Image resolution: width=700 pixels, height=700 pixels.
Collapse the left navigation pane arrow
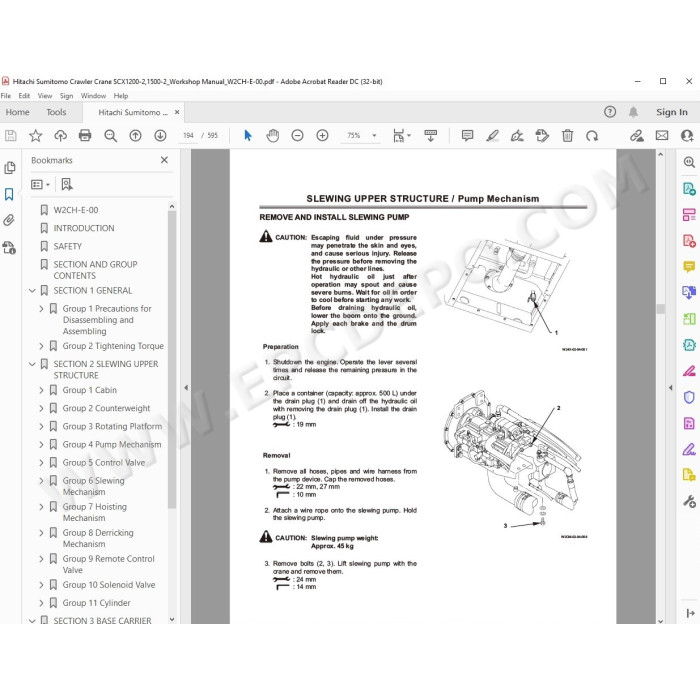pyautogui.click(x=186, y=388)
